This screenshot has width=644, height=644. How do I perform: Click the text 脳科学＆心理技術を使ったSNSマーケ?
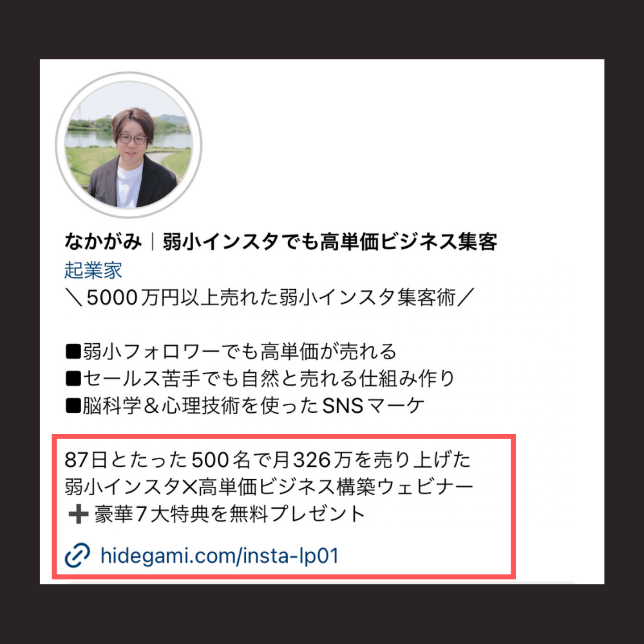[253, 406]
